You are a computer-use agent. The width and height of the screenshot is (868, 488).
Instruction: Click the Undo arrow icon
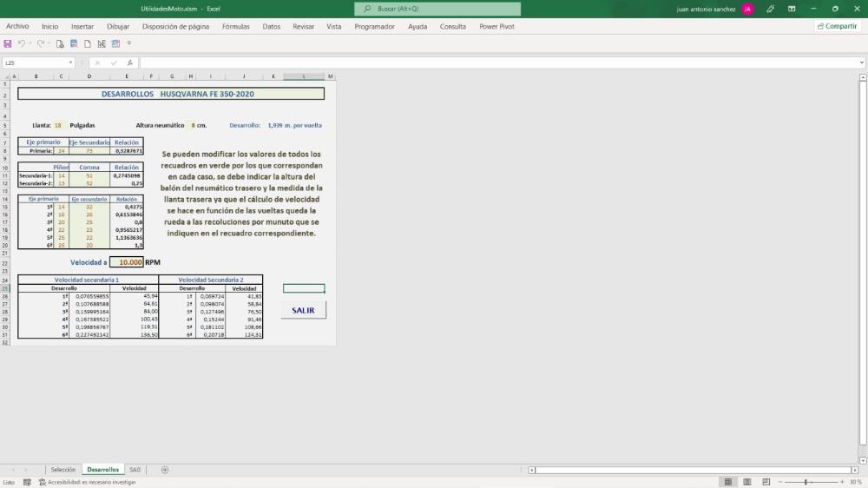21,43
